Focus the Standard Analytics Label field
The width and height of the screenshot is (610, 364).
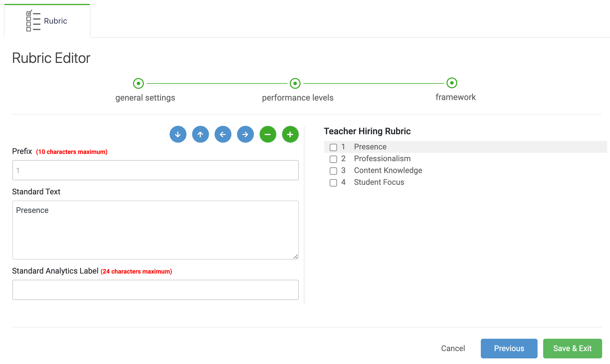(155, 290)
